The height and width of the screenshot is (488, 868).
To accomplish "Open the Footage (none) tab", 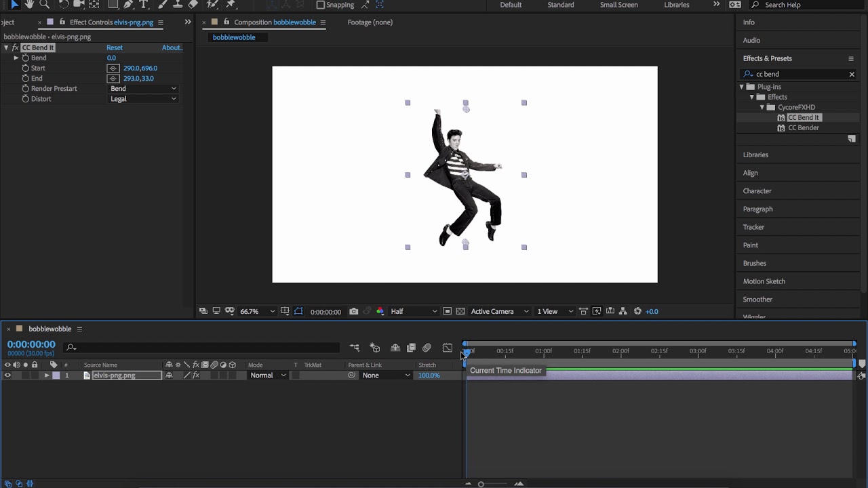I will [370, 22].
